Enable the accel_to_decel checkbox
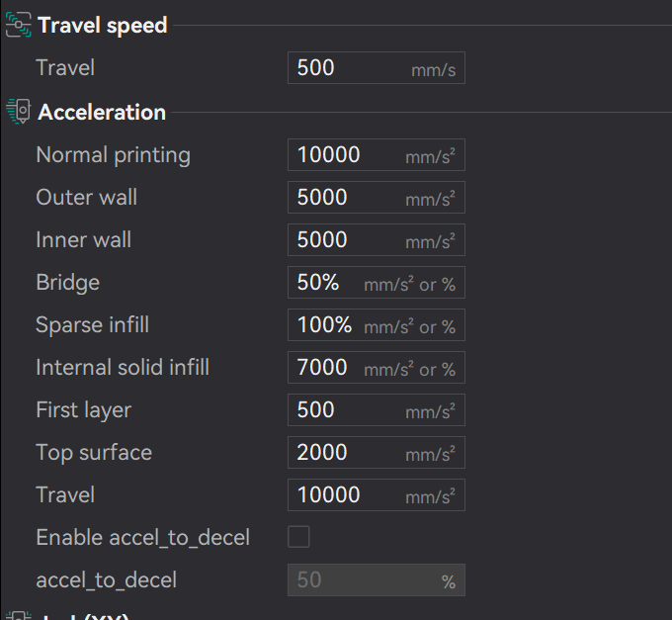Viewport: 672px width, 620px height. coord(298,537)
